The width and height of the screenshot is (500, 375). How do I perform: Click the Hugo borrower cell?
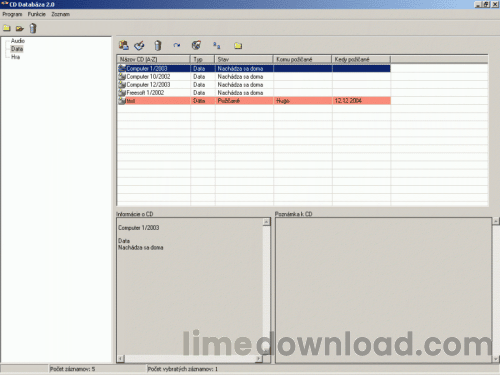[303, 101]
